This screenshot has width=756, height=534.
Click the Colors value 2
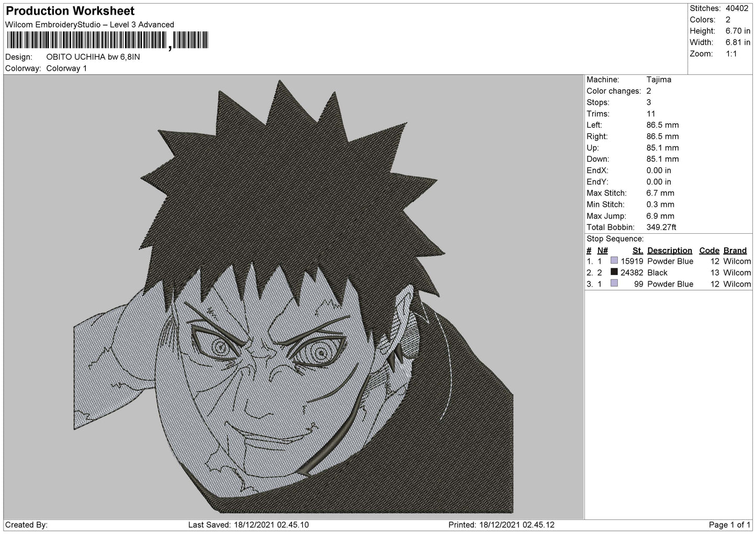728,20
